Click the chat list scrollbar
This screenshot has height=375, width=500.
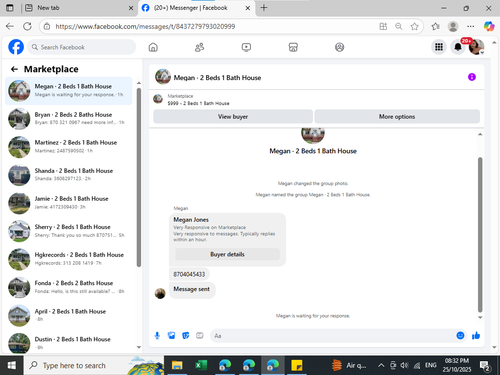click(x=139, y=177)
